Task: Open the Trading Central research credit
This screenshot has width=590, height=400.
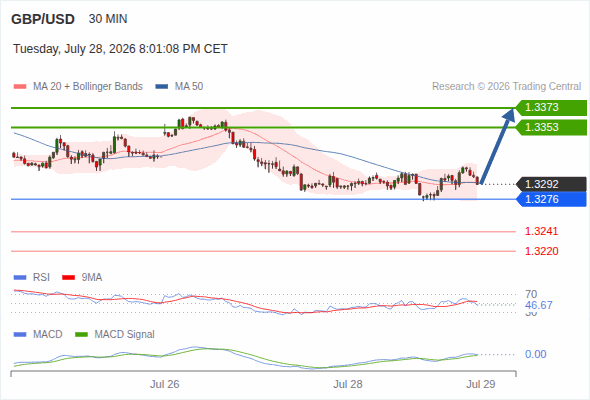Action: pyautogui.click(x=506, y=87)
